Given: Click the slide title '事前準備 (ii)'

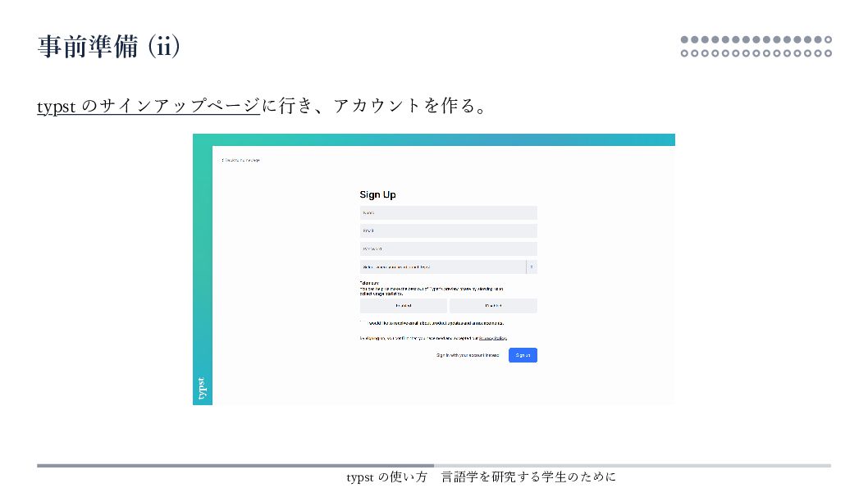Looking at the screenshot, I should [108, 46].
